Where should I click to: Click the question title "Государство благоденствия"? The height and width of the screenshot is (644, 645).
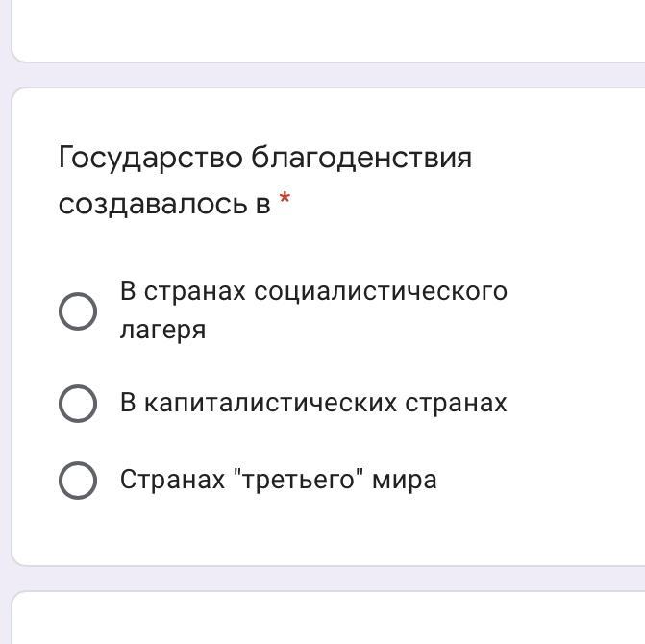(x=265, y=158)
